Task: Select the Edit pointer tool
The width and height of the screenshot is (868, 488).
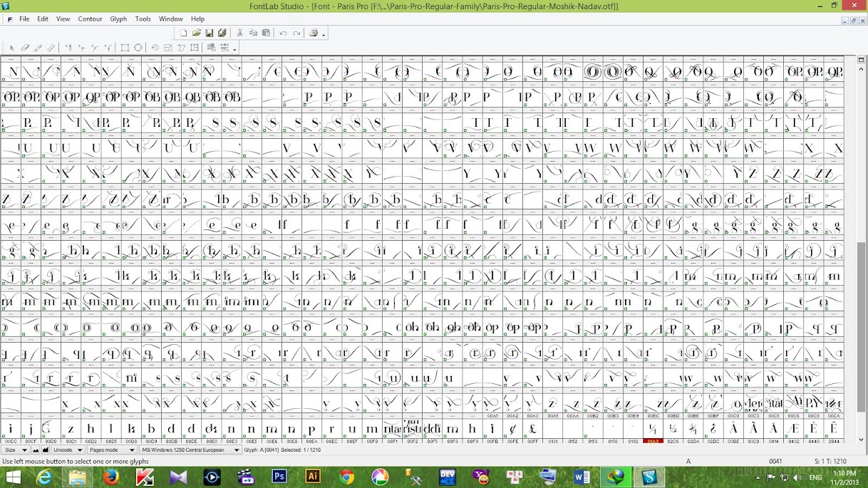Action: (11, 48)
